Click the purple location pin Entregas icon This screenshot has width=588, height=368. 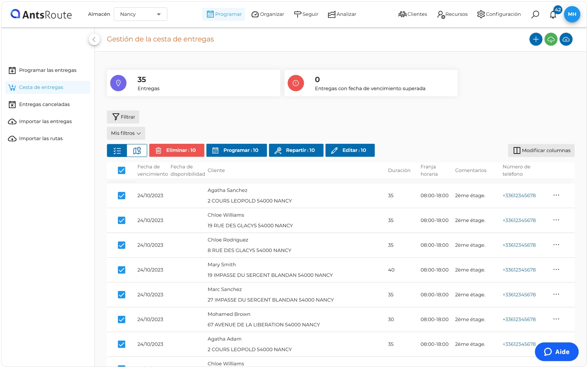(118, 83)
